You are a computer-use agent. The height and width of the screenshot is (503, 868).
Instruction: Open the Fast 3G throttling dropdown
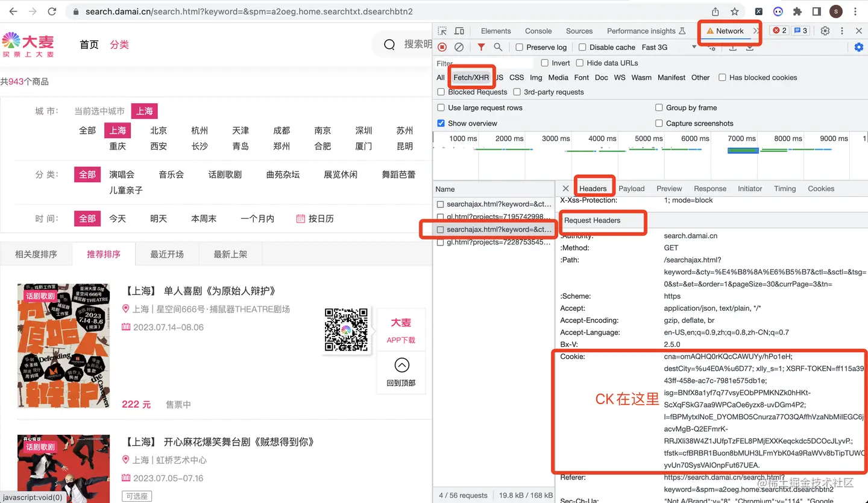[657, 46]
